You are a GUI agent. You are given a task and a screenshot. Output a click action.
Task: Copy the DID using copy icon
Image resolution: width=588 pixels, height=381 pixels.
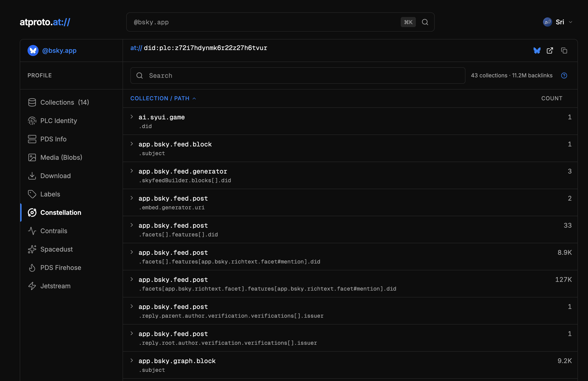tap(564, 50)
